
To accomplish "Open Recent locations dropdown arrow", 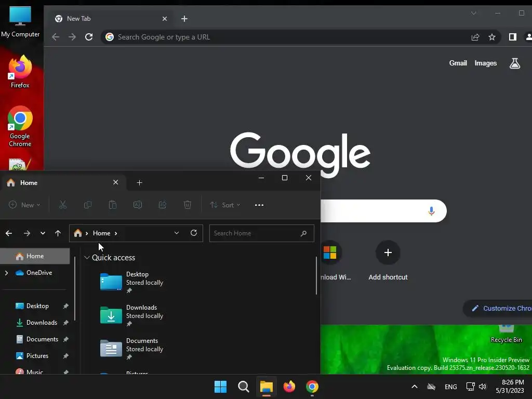I will [43, 233].
